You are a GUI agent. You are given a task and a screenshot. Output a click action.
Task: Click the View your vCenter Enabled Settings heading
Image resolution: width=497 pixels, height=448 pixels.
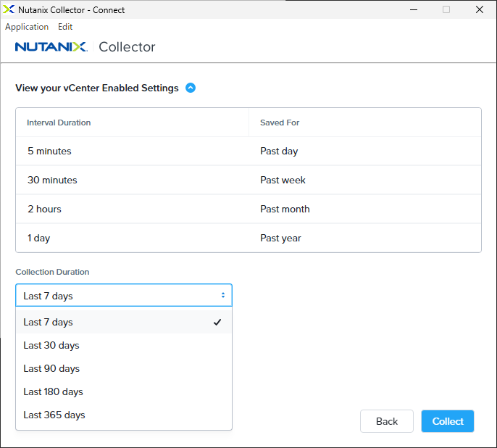click(97, 88)
